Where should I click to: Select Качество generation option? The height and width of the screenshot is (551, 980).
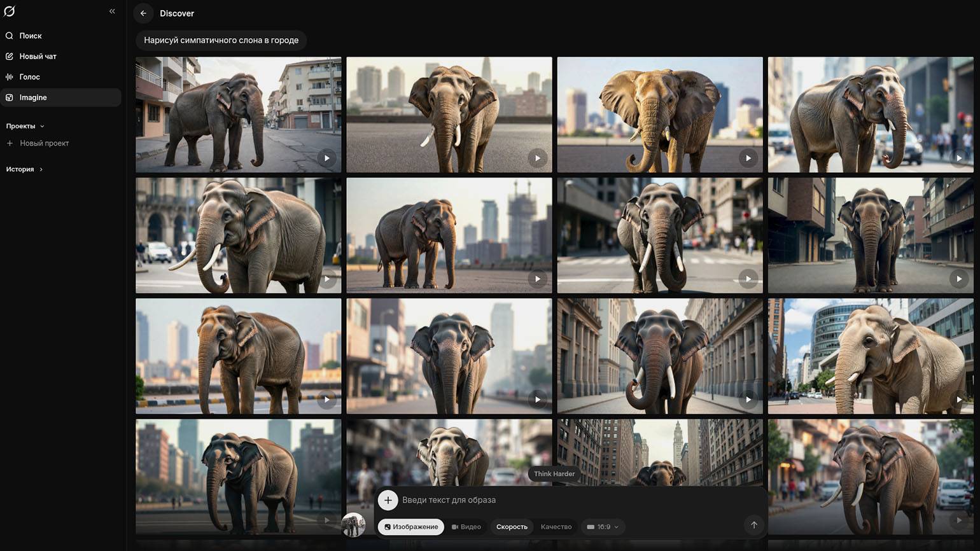point(556,527)
